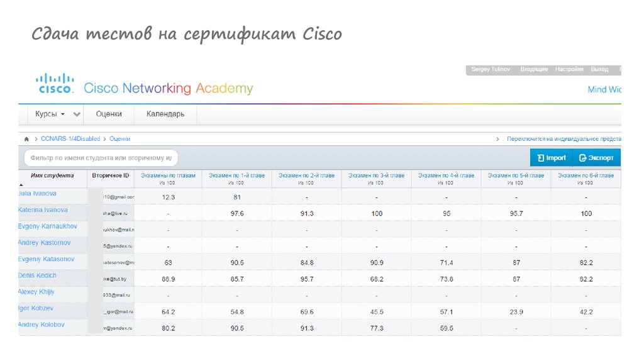Click Katerina Ivanova's score 97.6
Viewport: 644px width, 361px height.
(x=237, y=214)
